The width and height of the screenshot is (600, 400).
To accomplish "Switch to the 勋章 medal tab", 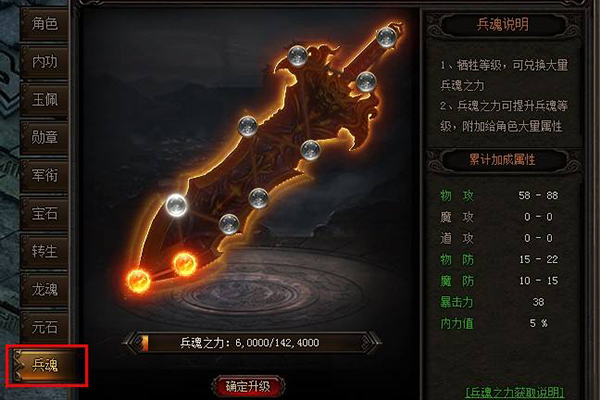I will (44, 137).
